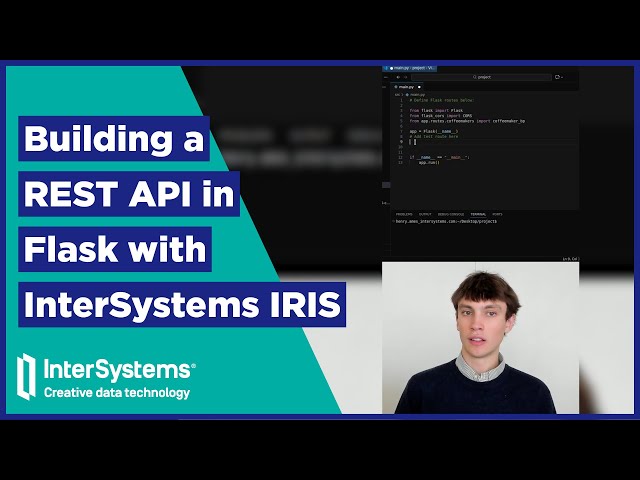
Task: Go back using the navigation arrow
Action: 398,77
